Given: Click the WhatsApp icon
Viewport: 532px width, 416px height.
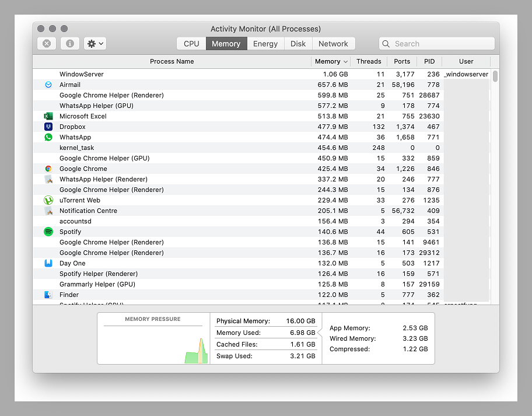Looking at the screenshot, I should click(x=48, y=137).
